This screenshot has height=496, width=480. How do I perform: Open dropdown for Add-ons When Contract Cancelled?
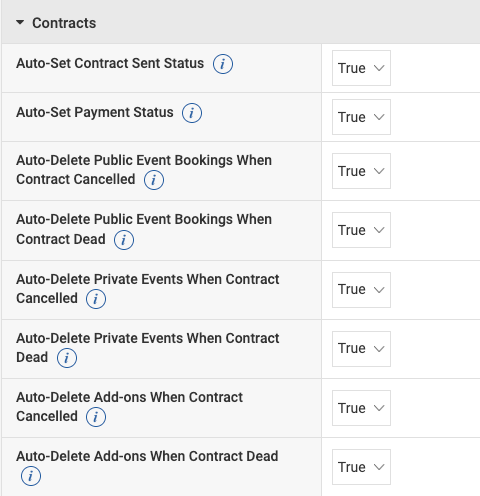tap(361, 408)
